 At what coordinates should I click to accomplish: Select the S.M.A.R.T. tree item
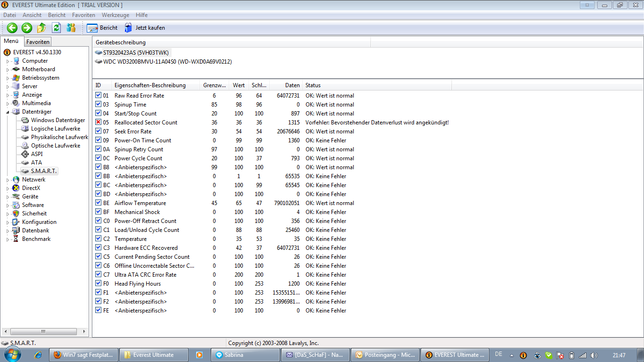pos(44,171)
